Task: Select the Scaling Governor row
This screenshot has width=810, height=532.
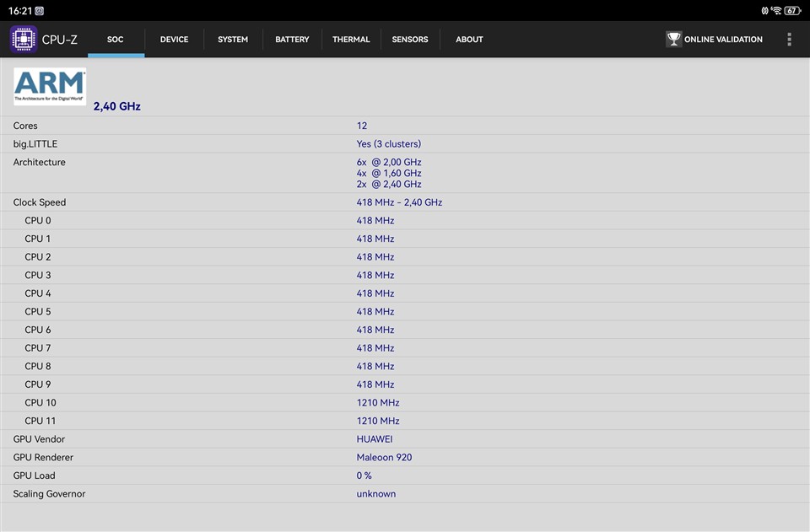Action: coord(405,494)
